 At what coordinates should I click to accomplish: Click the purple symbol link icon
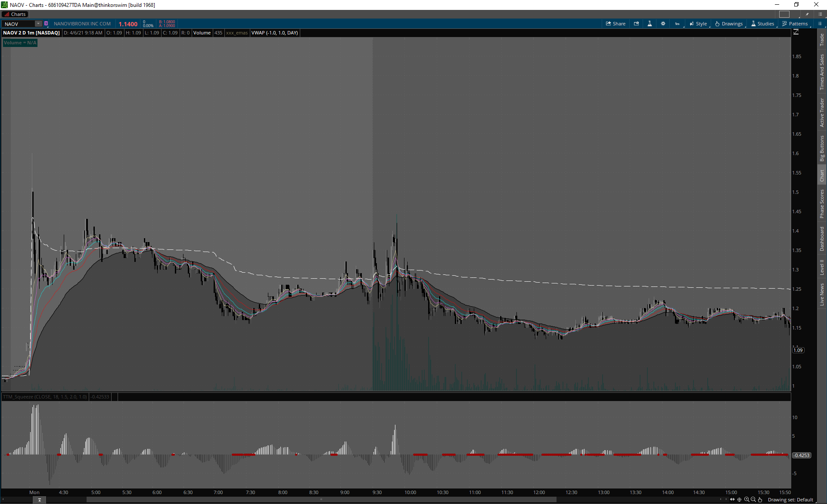coord(46,24)
